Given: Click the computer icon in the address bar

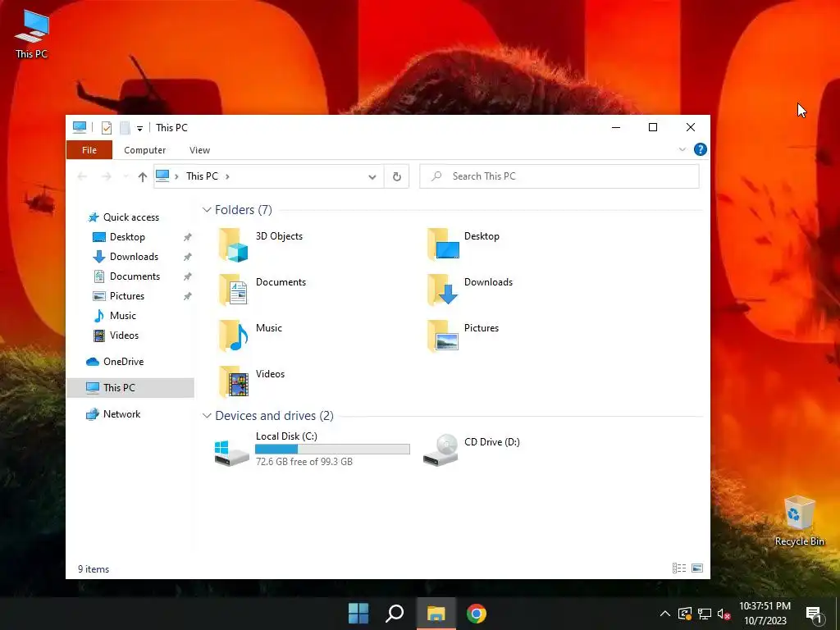Looking at the screenshot, I should [162, 176].
